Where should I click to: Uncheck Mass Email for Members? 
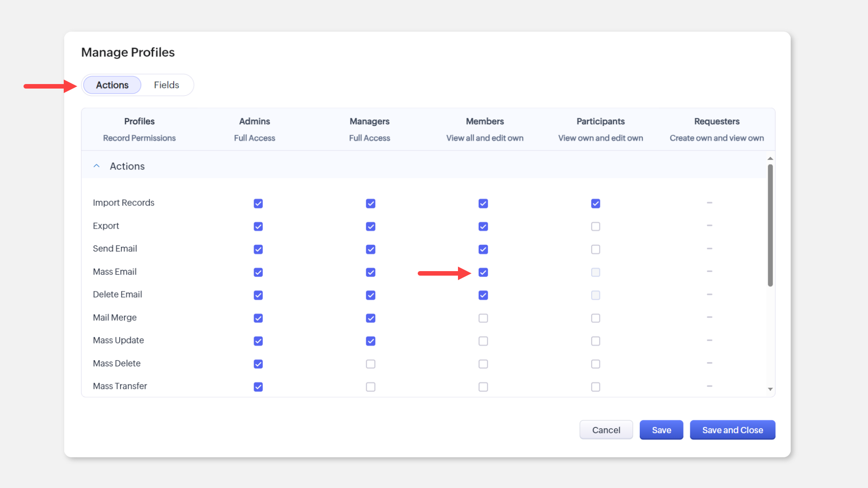pyautogui.click(x=483, y=272)
